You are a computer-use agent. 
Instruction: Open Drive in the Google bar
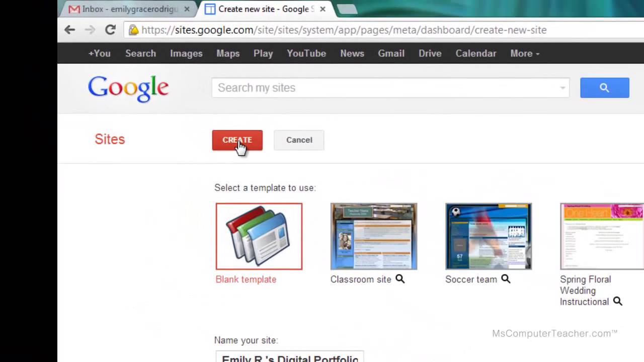coord(430,53)
